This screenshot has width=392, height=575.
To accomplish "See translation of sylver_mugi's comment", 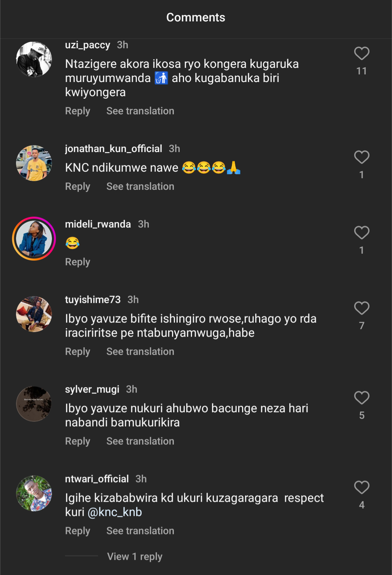I will coord(140,441).
